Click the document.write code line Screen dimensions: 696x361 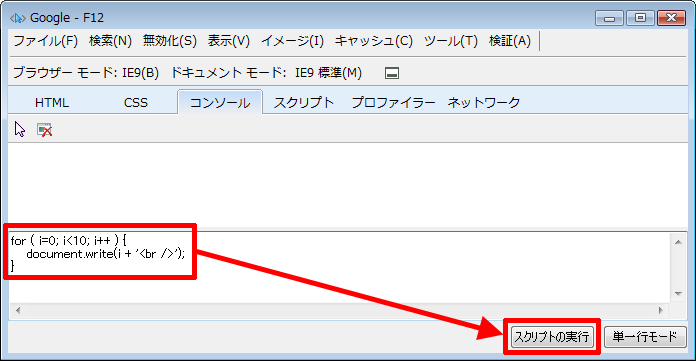(106, 254)
